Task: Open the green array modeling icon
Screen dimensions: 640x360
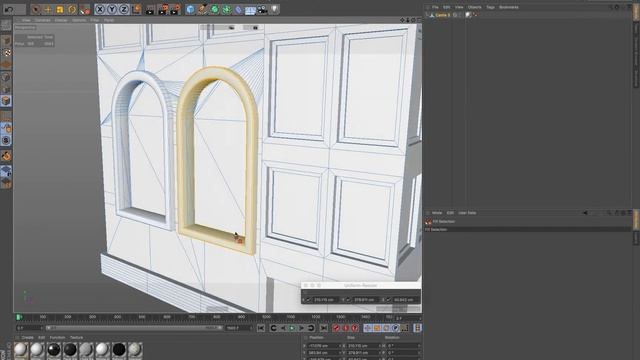Action: pos(227,9)
